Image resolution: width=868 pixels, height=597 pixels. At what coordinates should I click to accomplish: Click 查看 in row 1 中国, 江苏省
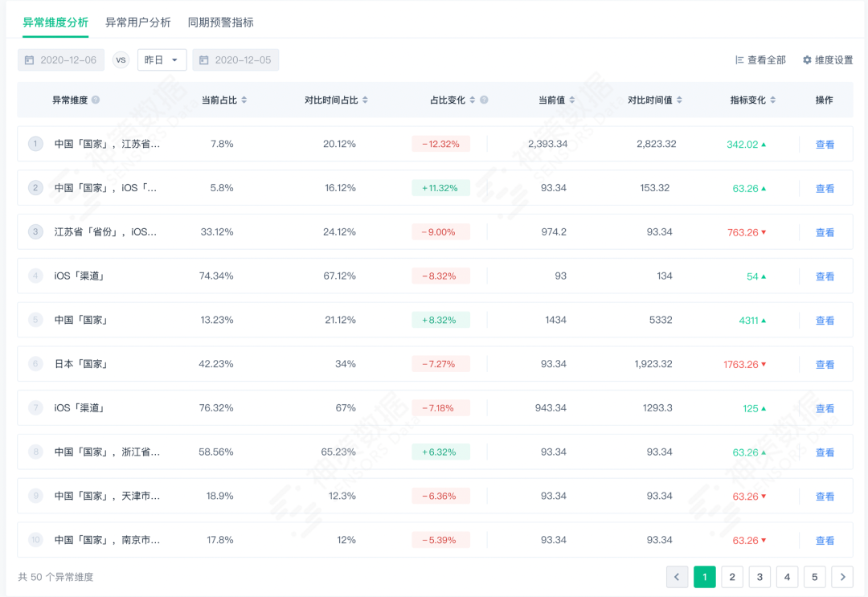coord(825,145)
